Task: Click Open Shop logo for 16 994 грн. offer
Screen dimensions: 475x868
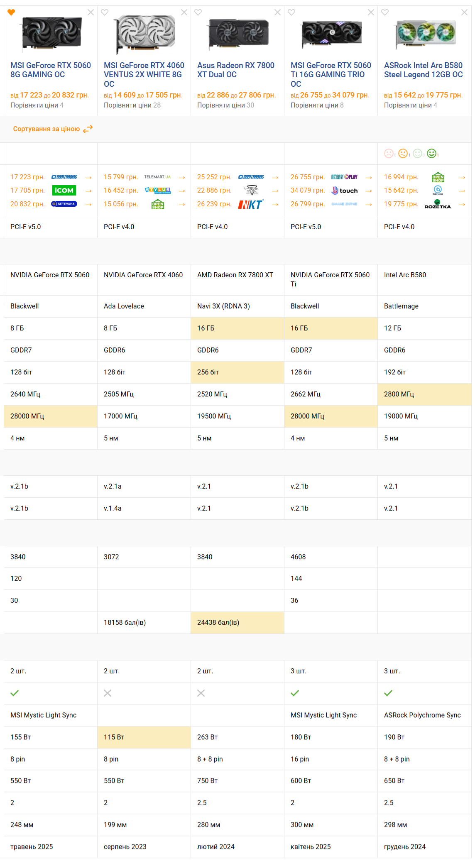Action: click(x=438, y=177)
